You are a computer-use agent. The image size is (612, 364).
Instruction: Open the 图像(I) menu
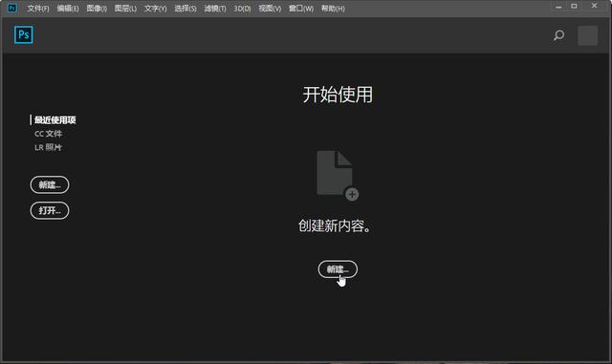click(x=97, y=9)
